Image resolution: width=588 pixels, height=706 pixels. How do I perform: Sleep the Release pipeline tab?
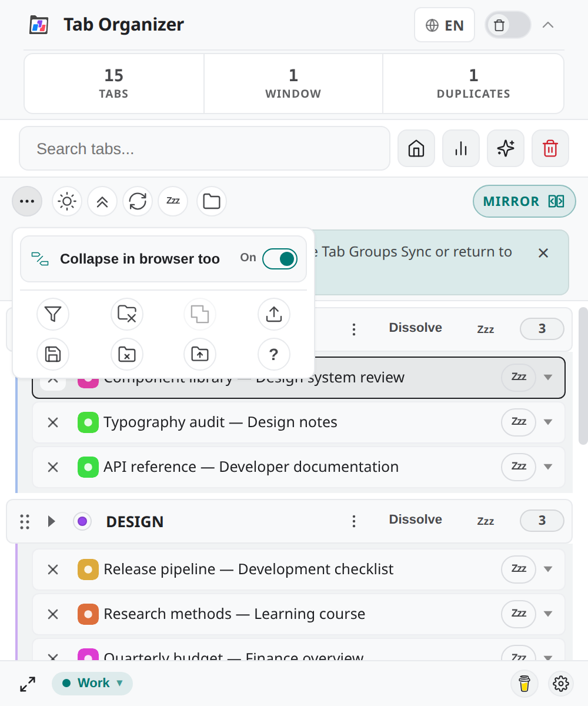519,569
